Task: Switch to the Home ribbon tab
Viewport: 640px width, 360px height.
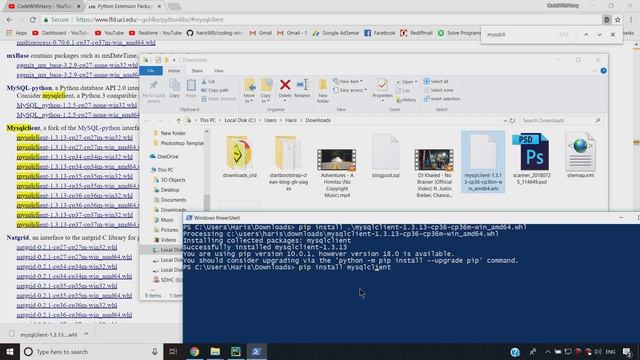Action: (x=174, y=71)
